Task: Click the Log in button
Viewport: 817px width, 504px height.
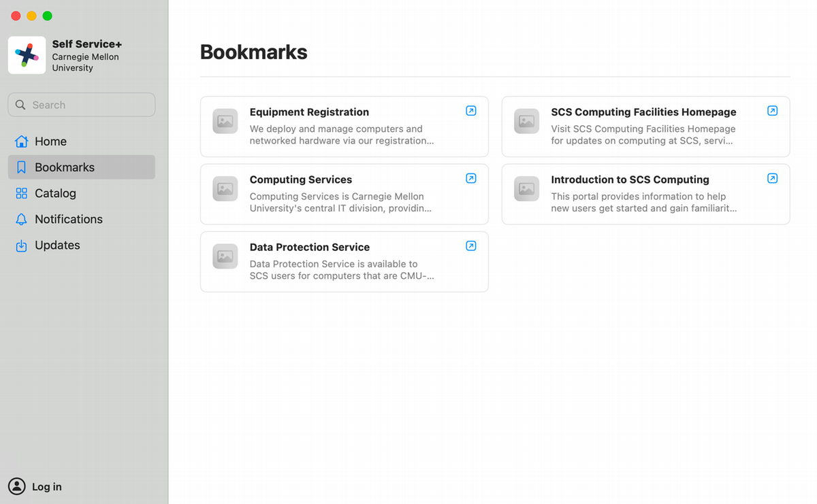Action: pos(35,486)
